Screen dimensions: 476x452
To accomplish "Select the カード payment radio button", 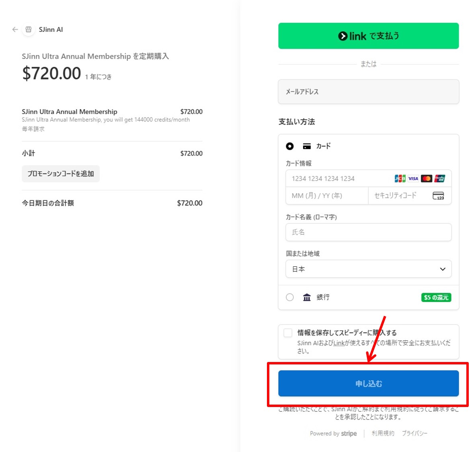I will (x=290, y=146).
